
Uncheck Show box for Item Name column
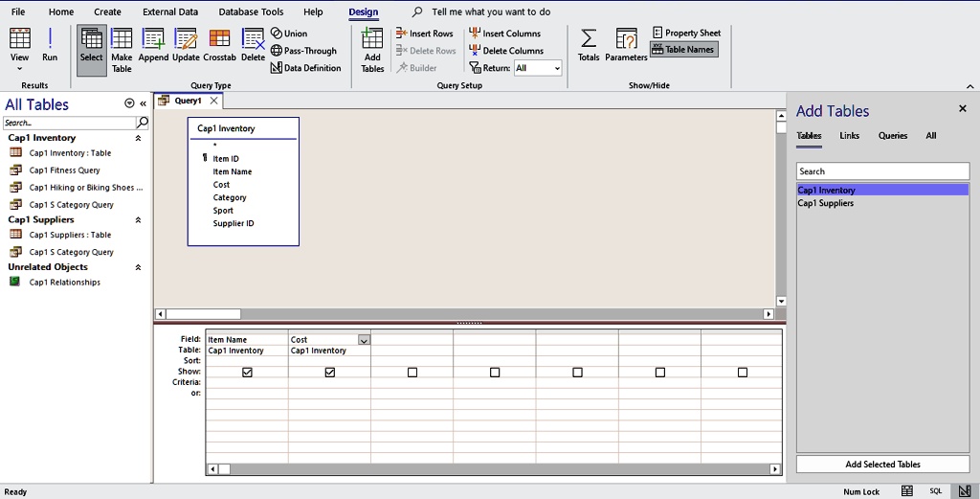pos(247,372)
